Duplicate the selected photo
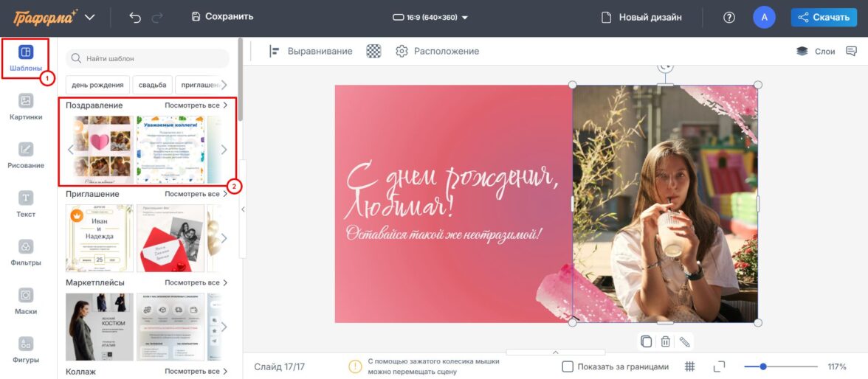The image size is (868, 379). (646, 341)
